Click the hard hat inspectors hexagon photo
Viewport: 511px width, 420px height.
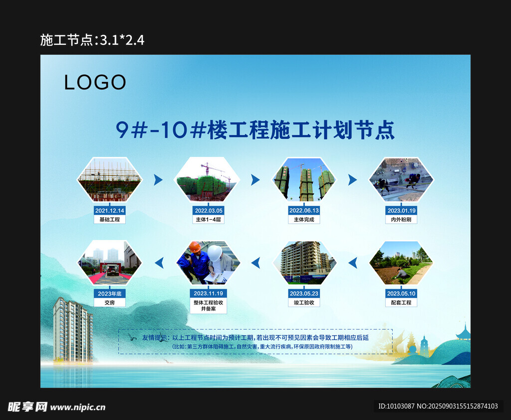click(x=208, y=263)
